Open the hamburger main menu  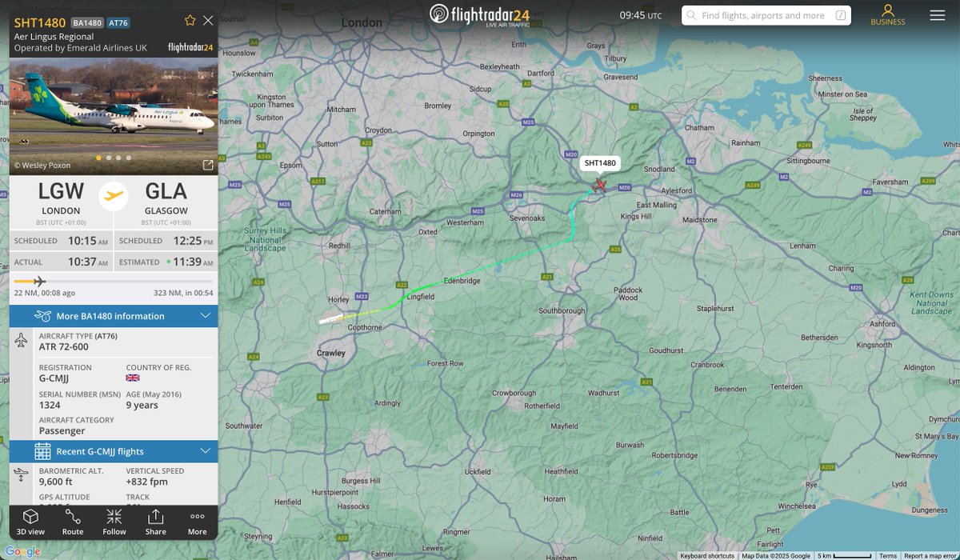(938, 15)
